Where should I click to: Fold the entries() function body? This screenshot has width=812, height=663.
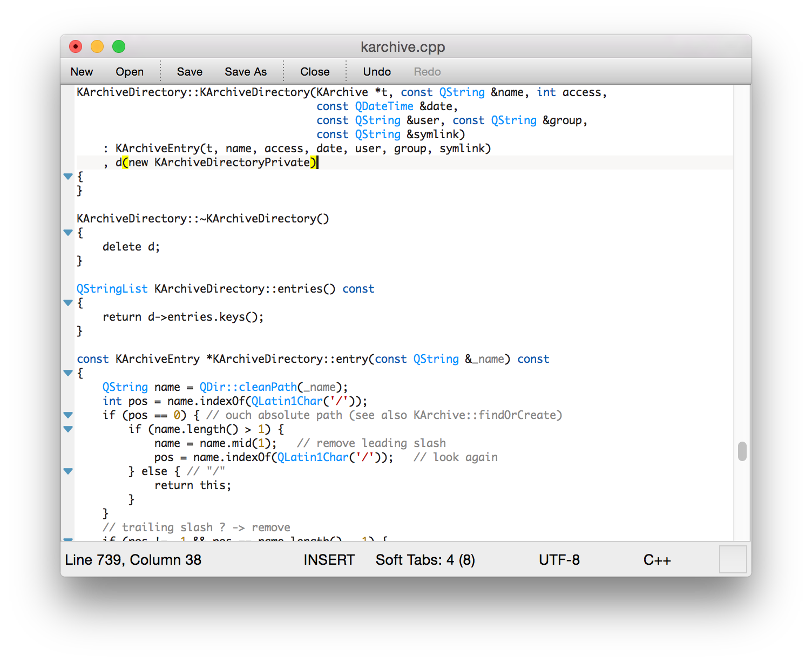[68, 303]
